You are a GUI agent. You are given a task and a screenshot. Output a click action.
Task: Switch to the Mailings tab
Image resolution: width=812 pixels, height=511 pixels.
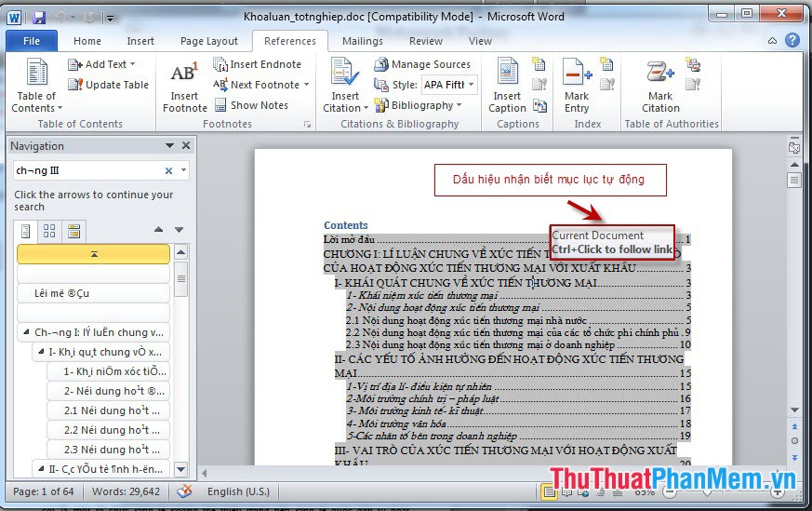pyautogui.click(x=363, y=41)
